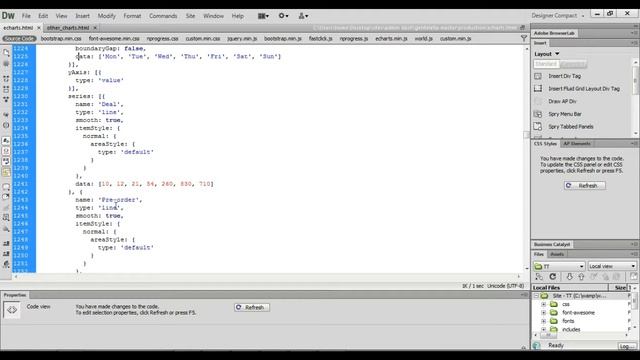Click the css folder icon
Screen dimensions: 640x360
(x=554, y=304)
